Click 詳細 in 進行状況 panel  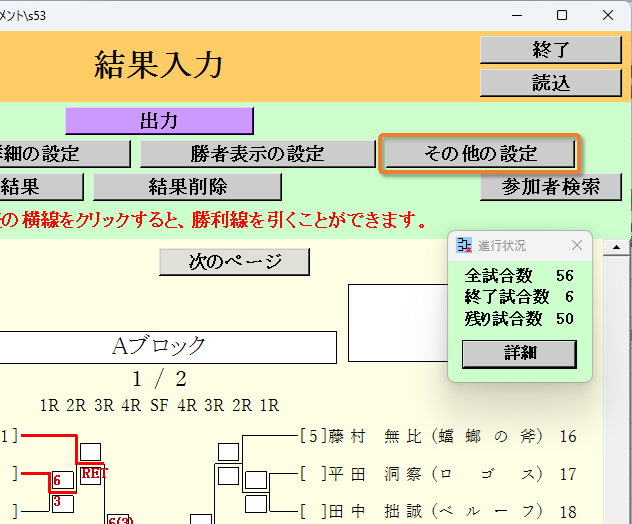tap(519, 354)
